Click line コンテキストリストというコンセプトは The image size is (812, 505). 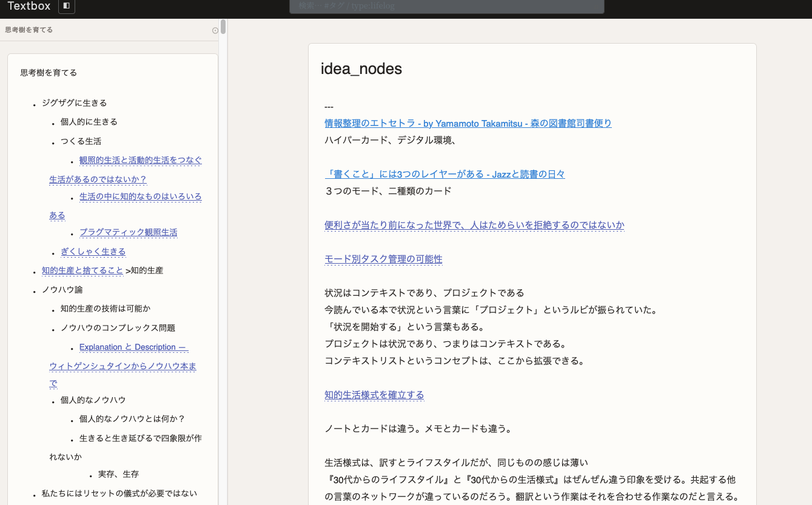(x=454, y=361)
